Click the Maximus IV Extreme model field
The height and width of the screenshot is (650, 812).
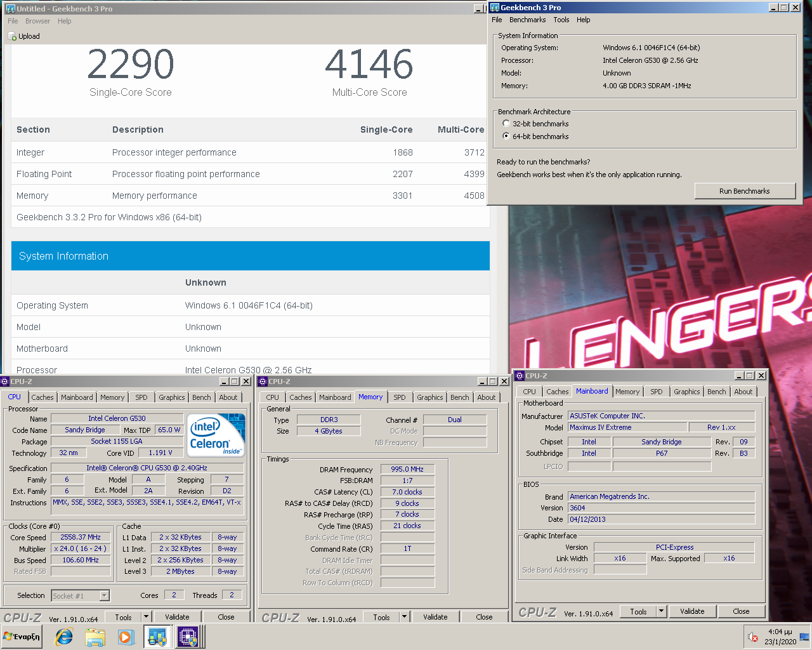point(627,427)
